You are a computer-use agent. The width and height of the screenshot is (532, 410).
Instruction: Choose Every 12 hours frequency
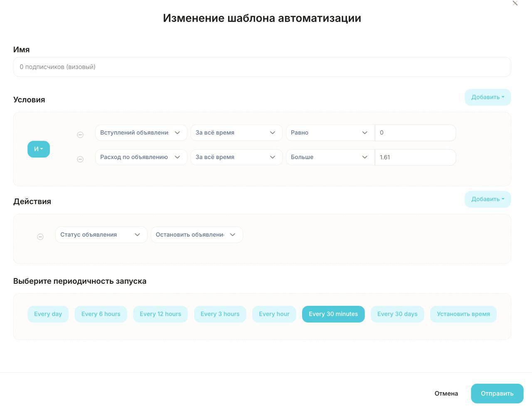[160, 314]
